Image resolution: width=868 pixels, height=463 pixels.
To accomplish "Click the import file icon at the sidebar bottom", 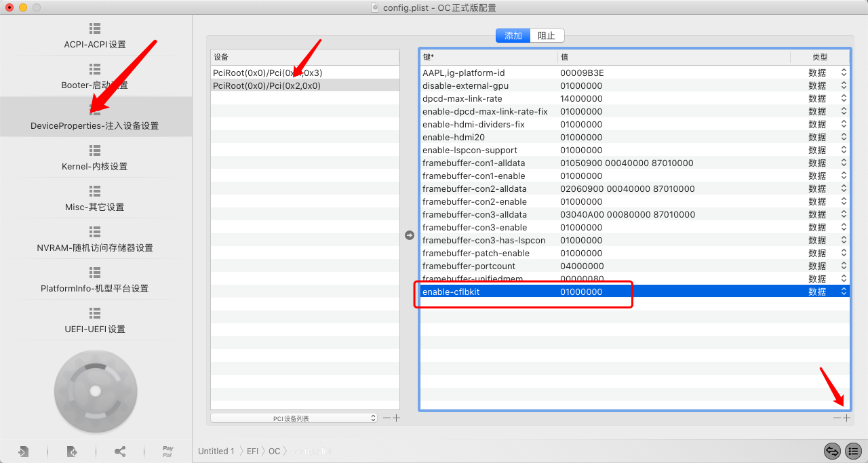I will 24,451.
